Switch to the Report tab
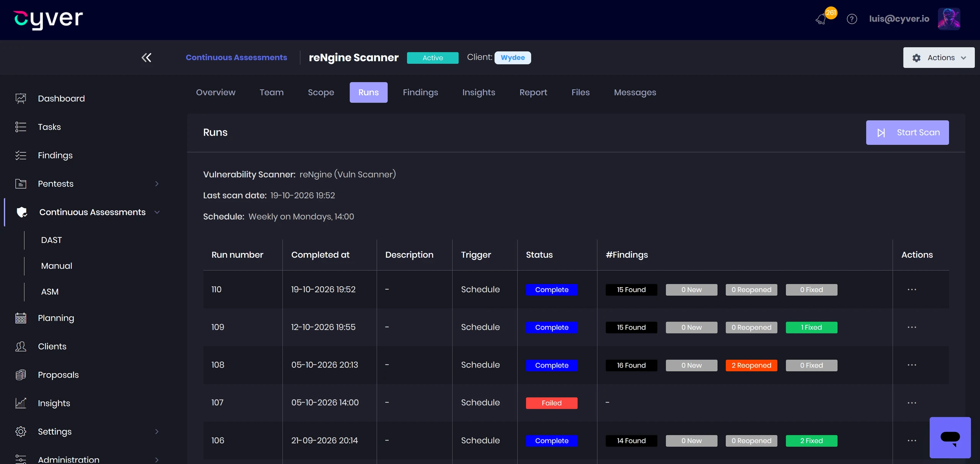Screen dimensions: 980x464 pos(533,92)
